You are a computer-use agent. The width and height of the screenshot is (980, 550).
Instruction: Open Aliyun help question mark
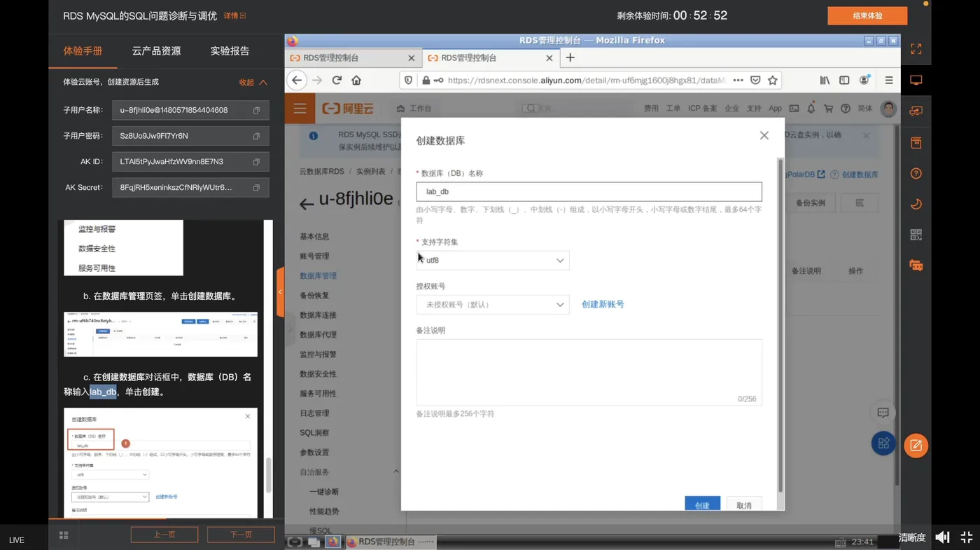(846, 109)
